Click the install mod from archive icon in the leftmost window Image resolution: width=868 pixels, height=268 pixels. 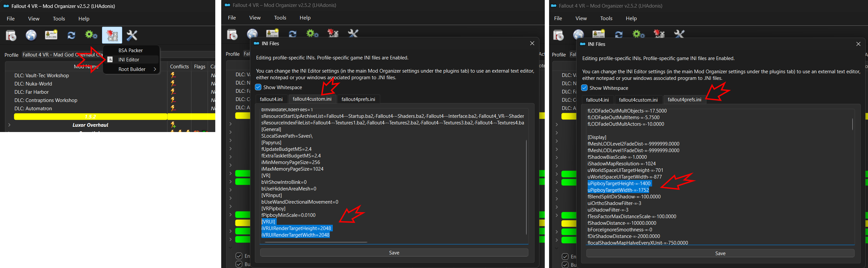coord(11,35)
